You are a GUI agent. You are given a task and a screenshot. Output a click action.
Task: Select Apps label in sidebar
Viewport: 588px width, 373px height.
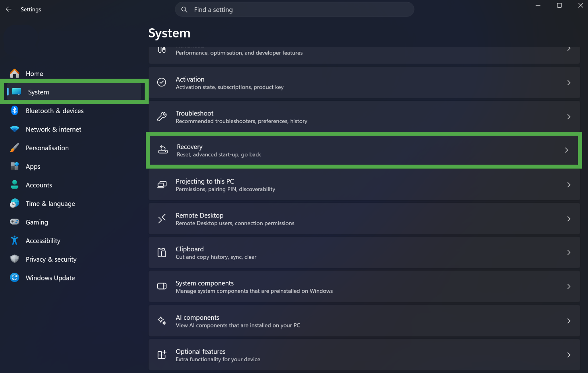click(x=33, y=166)
